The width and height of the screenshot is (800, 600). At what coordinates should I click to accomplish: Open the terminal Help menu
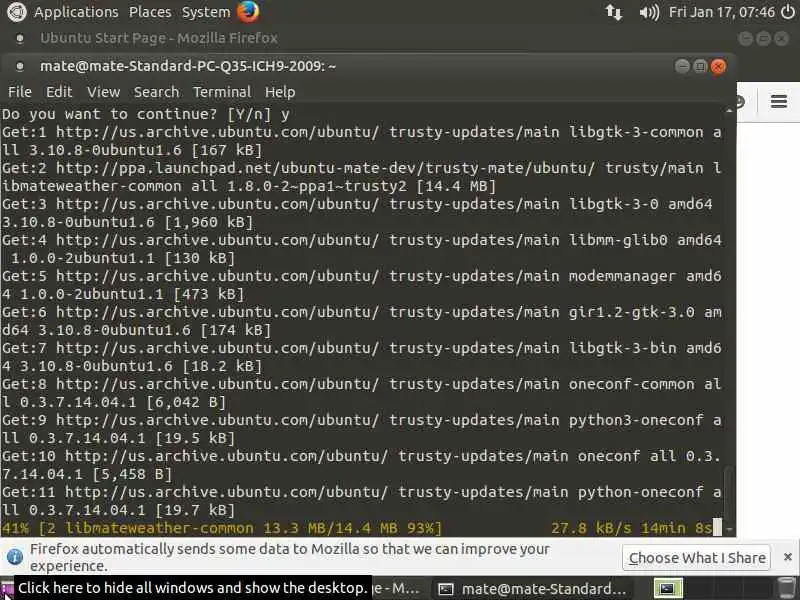(x=280, y=92)
